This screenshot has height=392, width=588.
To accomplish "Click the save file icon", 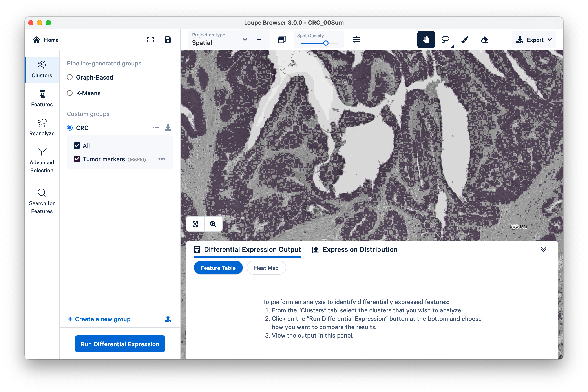I will 168,40.
